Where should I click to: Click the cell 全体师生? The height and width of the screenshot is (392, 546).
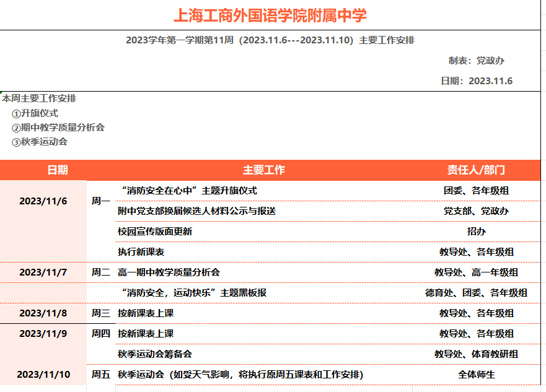(x=476, y=375)
